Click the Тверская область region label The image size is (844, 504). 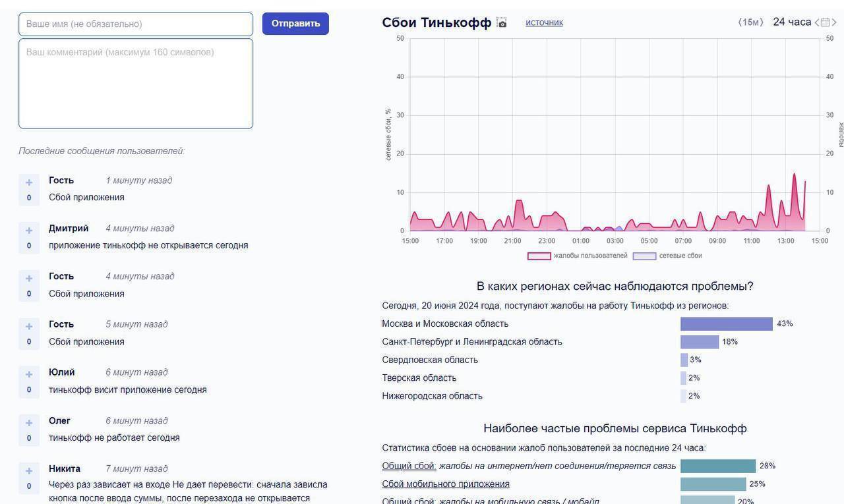(419, 378)
